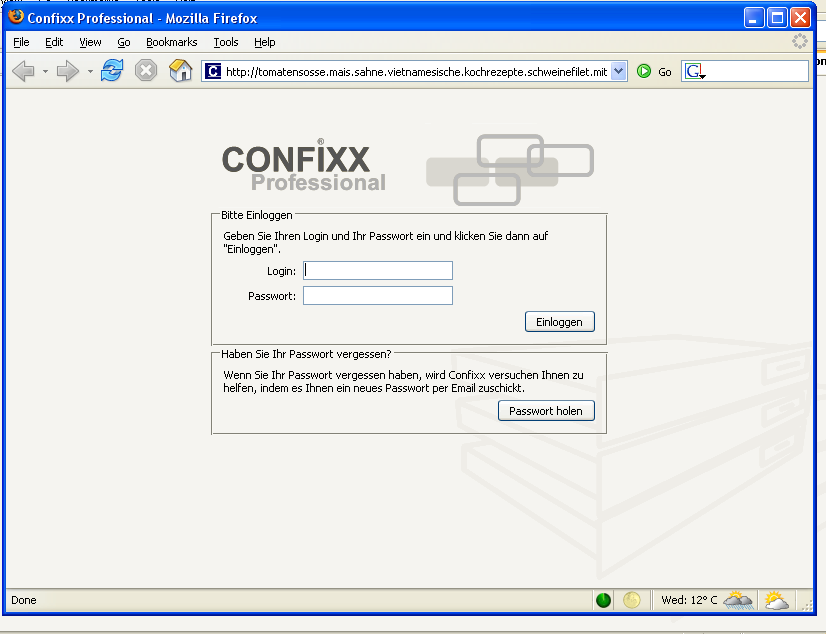Open the Bookmarks menu
The image size is (826, 634).
(172, 42)
